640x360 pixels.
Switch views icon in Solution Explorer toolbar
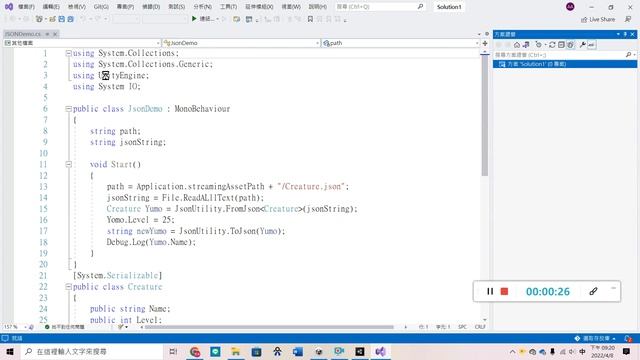click(x=526, y=44)
